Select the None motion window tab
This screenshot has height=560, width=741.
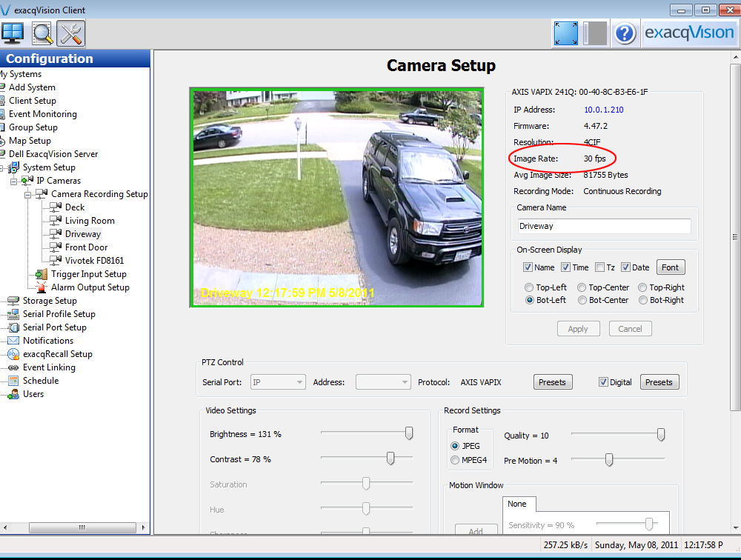tap(518, 504)
